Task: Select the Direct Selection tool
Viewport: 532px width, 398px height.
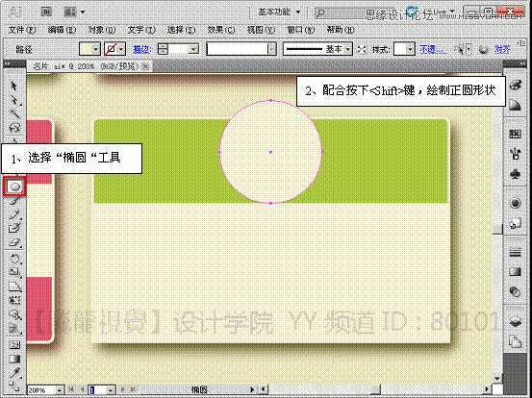Action: [14, 100]
